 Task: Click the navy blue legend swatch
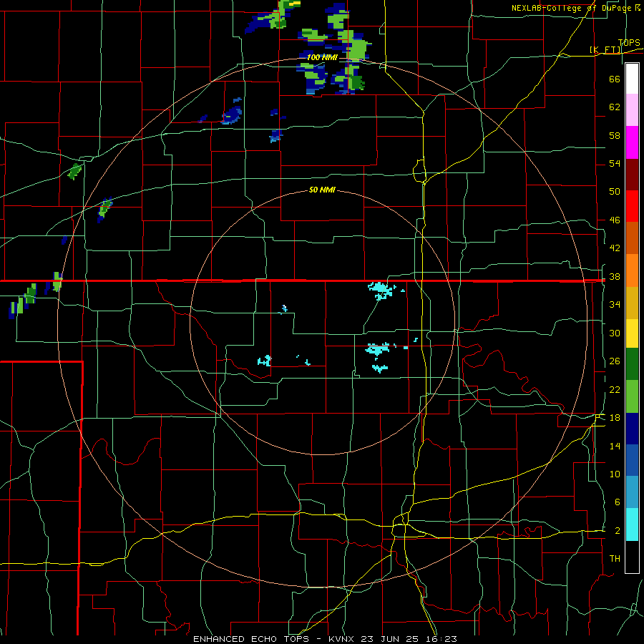tap(632, 429)
